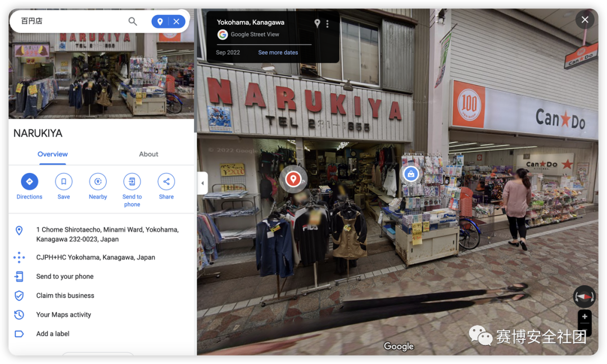
Task: Click See more dates link
Action: click(x=278, y=53)
